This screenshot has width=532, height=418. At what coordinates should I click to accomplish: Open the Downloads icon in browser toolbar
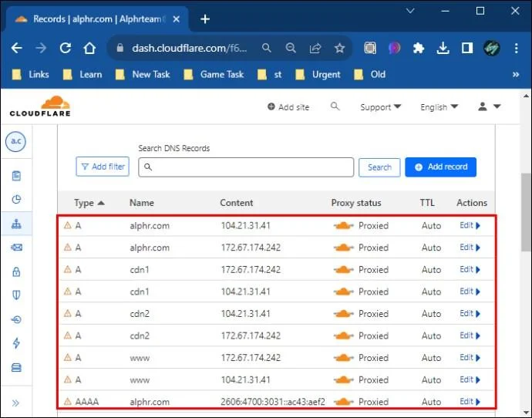pyautogui.click(x=443, y=48)
